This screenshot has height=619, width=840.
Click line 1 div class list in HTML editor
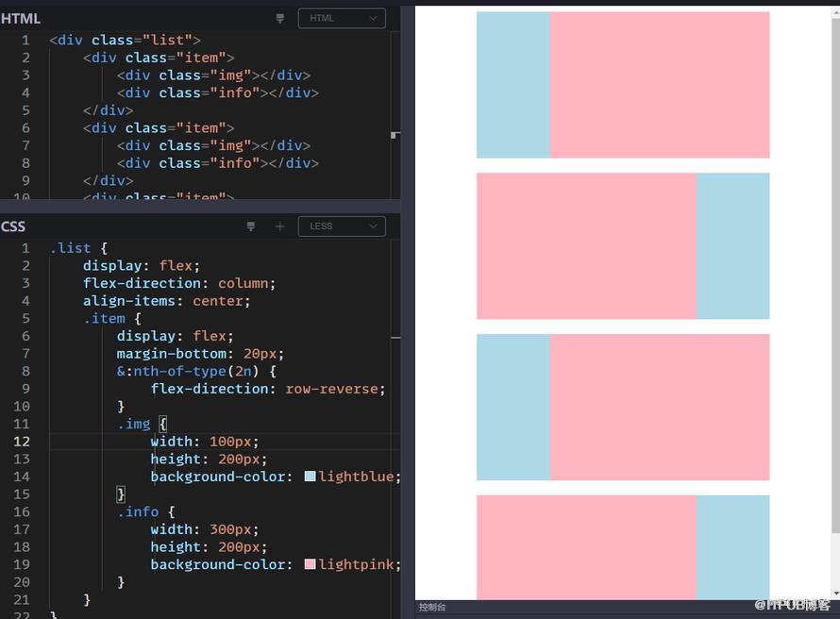click(x=125, y=41)
